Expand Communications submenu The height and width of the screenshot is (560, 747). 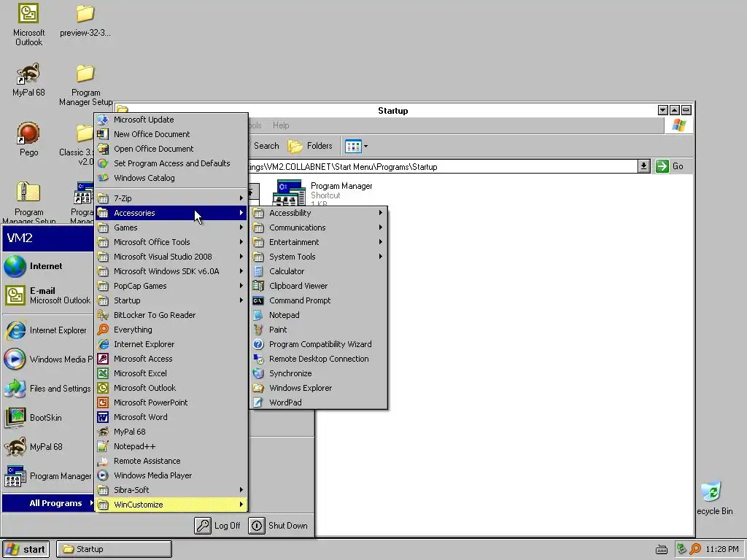click(x=318, y=227)
